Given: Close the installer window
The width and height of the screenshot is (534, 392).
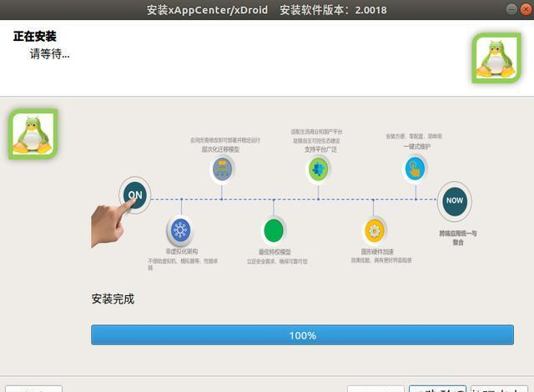Looking at the screenshot, I should click(526, 9).
